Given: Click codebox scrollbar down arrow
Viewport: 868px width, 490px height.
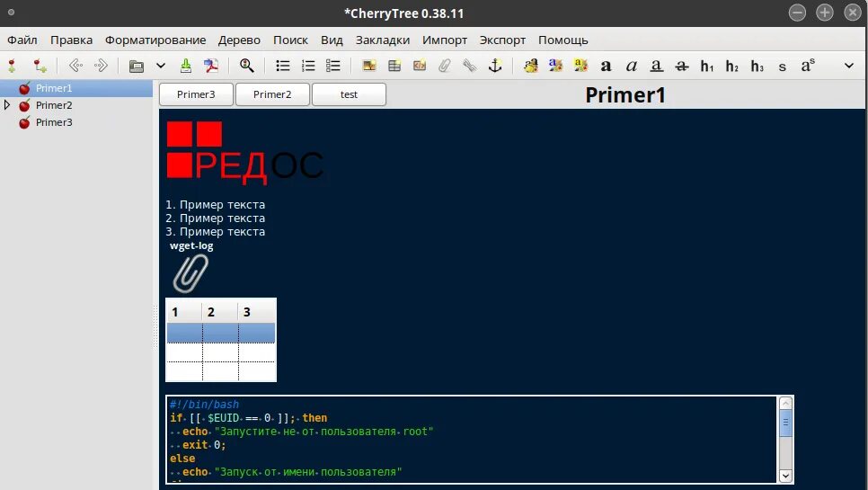Looking at the screenshot, I should click(x=785, y=476).
